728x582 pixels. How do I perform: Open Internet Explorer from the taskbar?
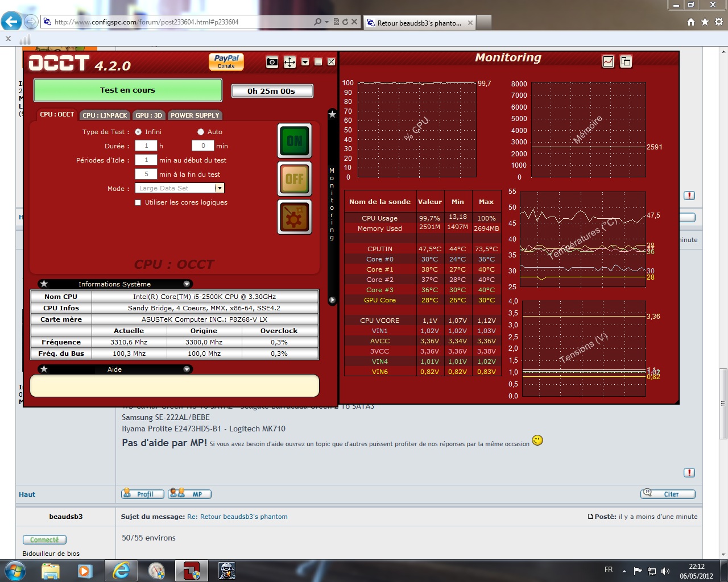coord(121,570)
